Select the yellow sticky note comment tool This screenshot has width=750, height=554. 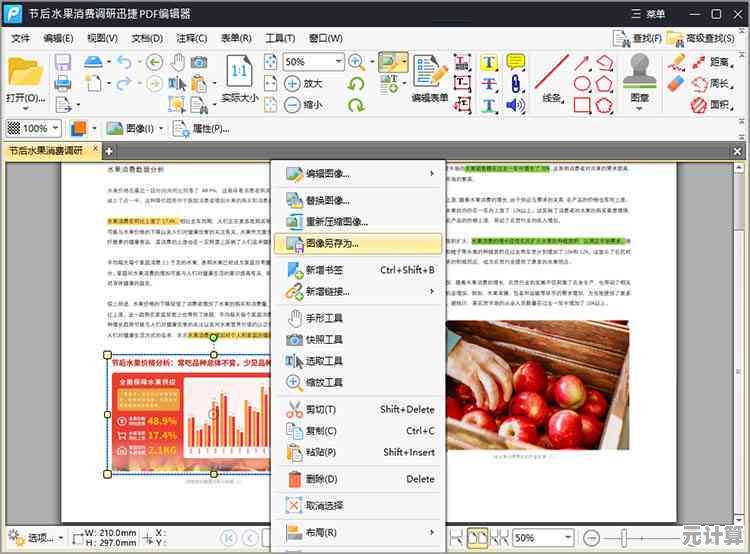click(516, 62)
